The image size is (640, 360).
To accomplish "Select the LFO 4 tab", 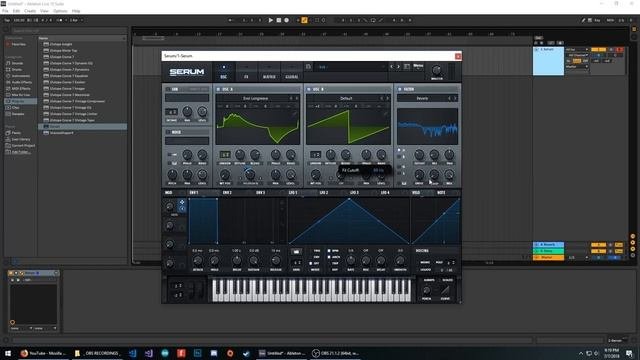I will pyautogui.click(x=385, y=193).
